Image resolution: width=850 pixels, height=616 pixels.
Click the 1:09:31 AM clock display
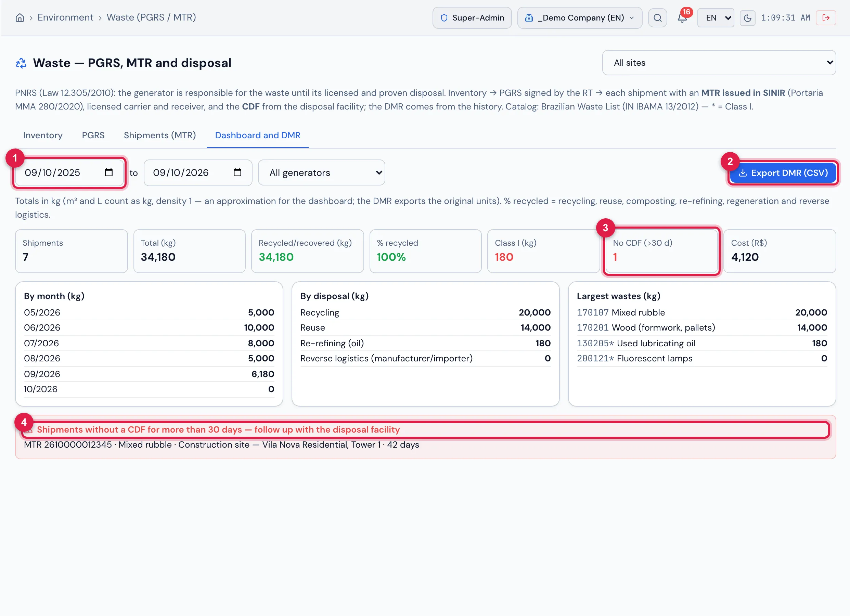pos(785,17)
